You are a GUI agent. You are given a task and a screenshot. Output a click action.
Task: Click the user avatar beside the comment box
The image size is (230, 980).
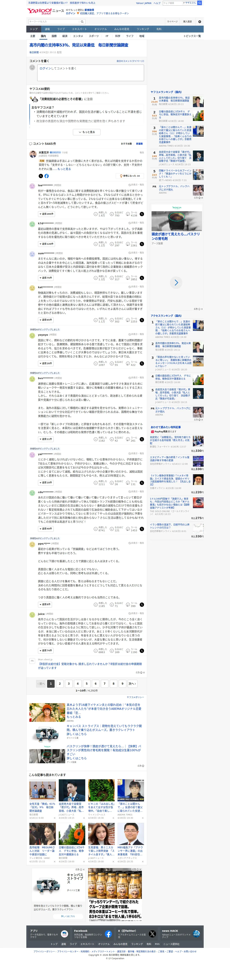(32, 67)
